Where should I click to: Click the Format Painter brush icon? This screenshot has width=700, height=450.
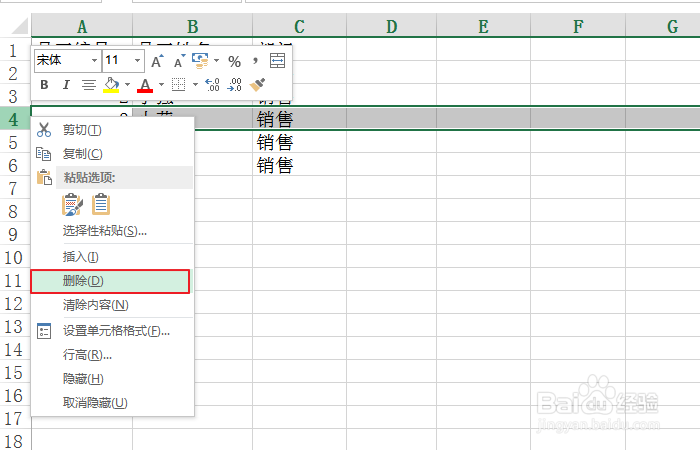click(x=257, y=84)
